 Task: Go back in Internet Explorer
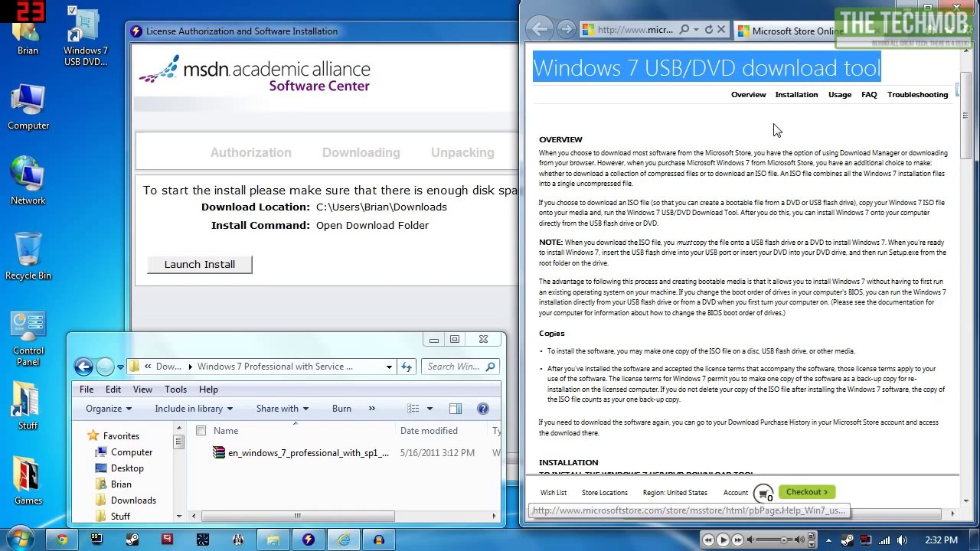[540, 30]
